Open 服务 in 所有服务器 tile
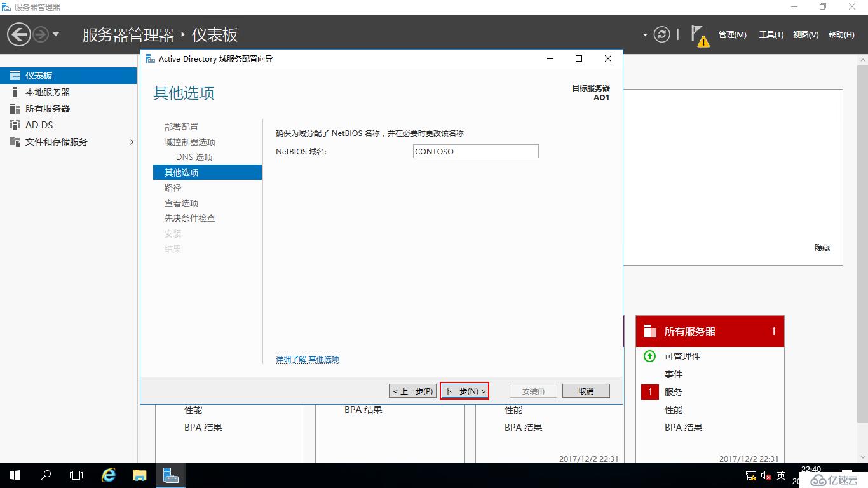The image size is (868, 488). (x=674, y=392)
